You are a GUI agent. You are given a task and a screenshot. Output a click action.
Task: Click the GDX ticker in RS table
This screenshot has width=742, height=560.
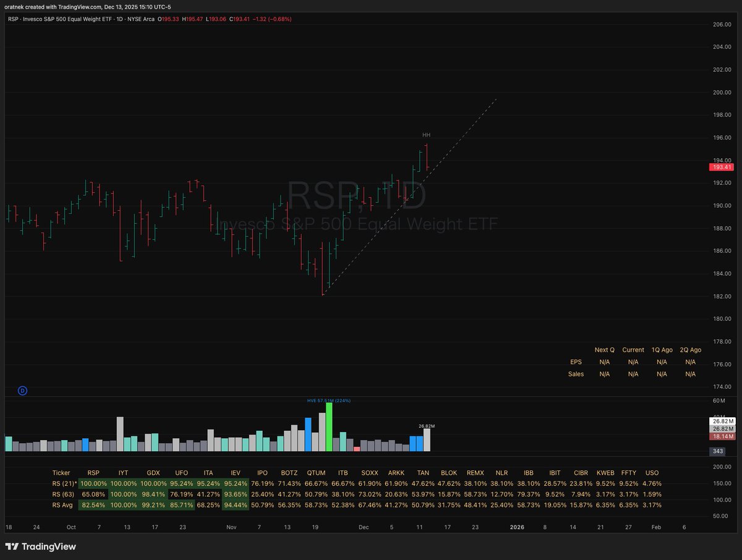click(153, 472)
